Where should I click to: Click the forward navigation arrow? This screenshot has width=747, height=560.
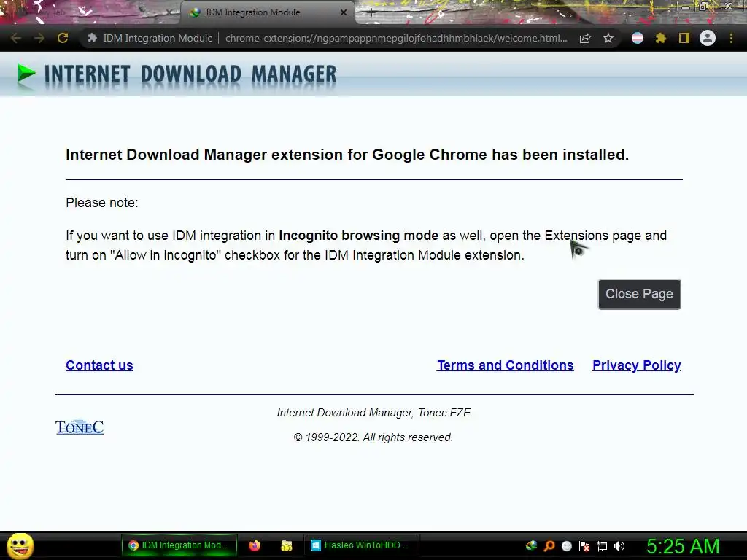pos(39,38)
